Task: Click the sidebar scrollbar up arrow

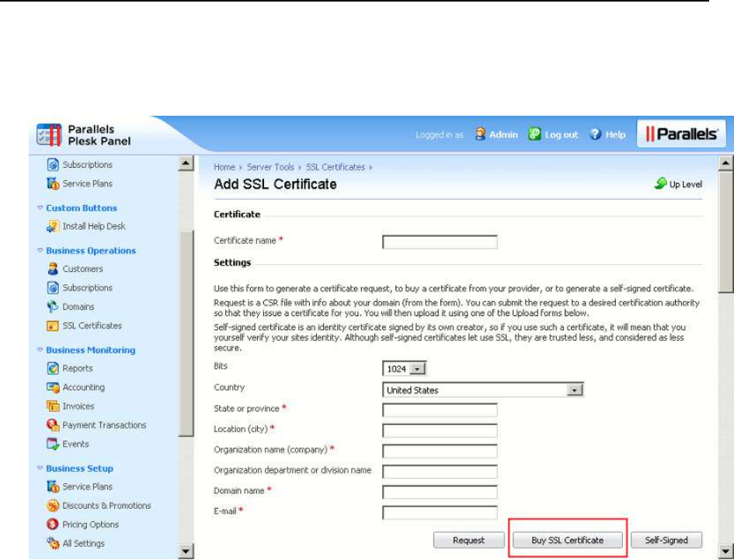Action: (186, 163)
